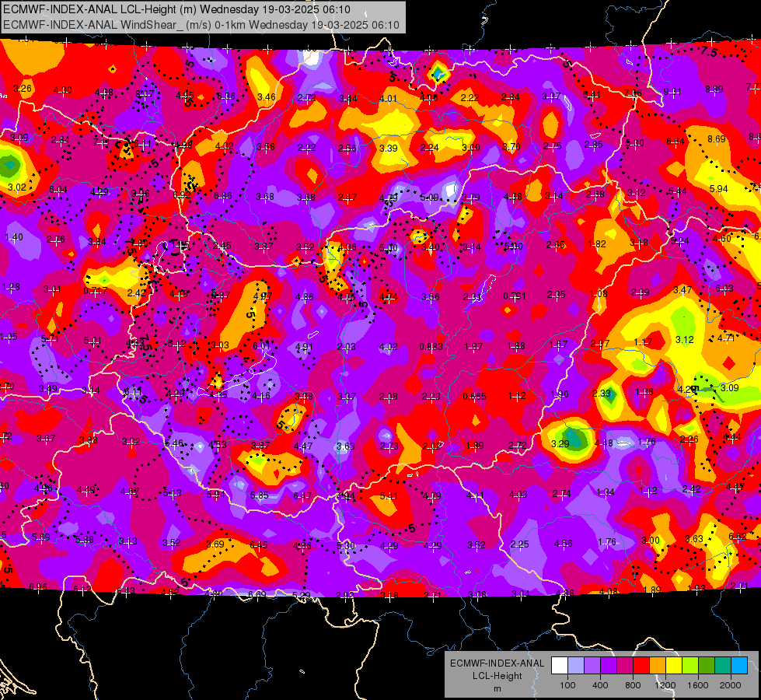
Task: Click the grid value 5.85
Action: click(259, 495)
